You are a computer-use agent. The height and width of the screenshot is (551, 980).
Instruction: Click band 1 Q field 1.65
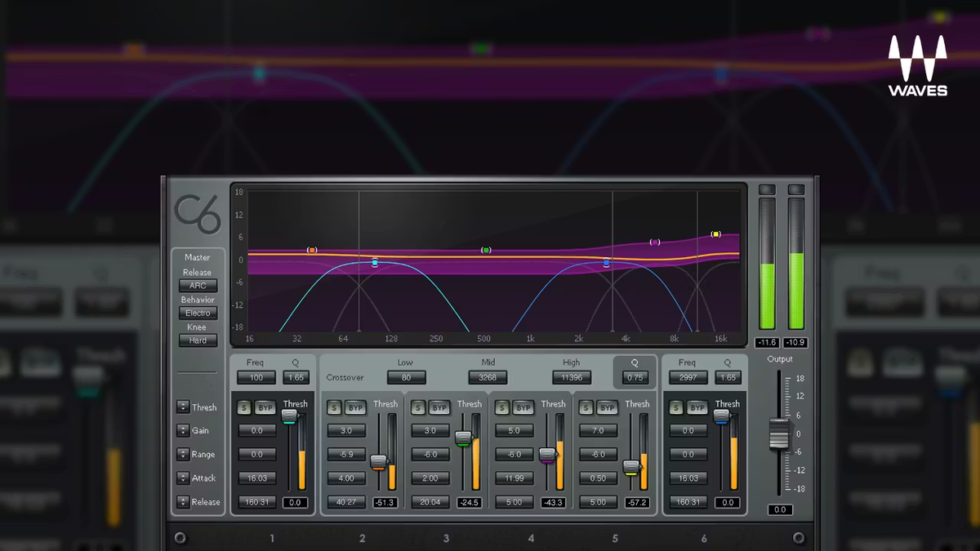296,377
